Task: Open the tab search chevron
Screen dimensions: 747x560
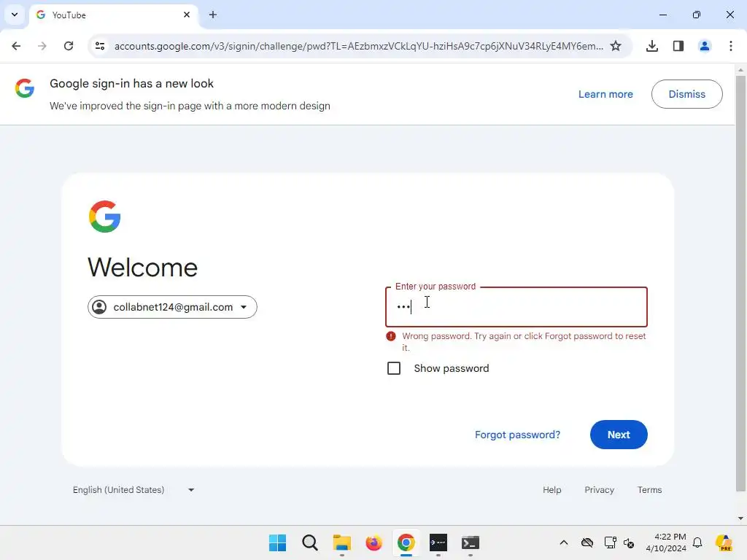Action: tap(15, 15)
